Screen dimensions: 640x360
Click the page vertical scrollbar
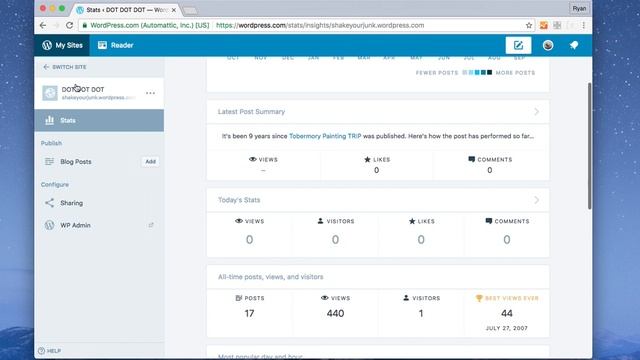[589, 146]
